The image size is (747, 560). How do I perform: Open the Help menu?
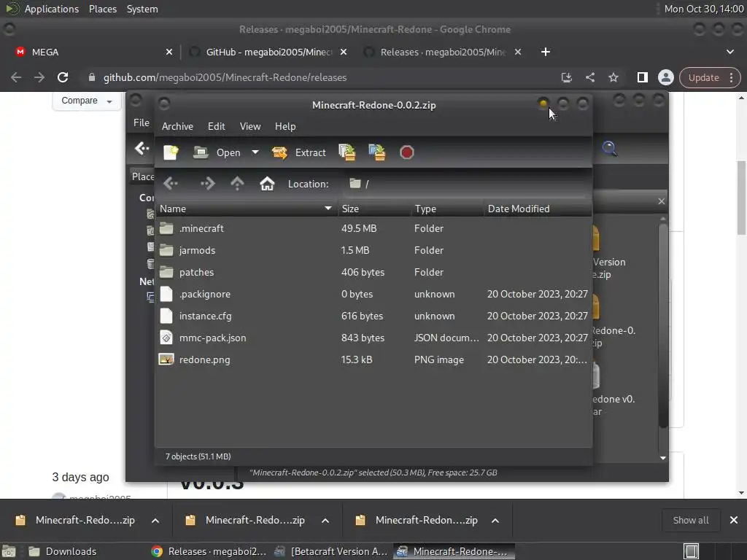(285, 126)
